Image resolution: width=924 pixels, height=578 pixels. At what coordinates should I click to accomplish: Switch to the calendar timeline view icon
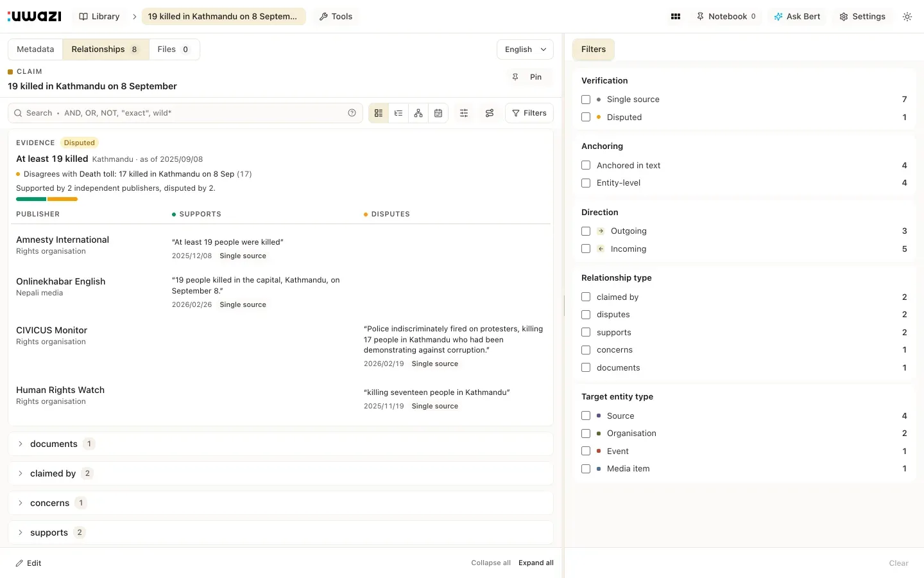[x=438, y=113]
